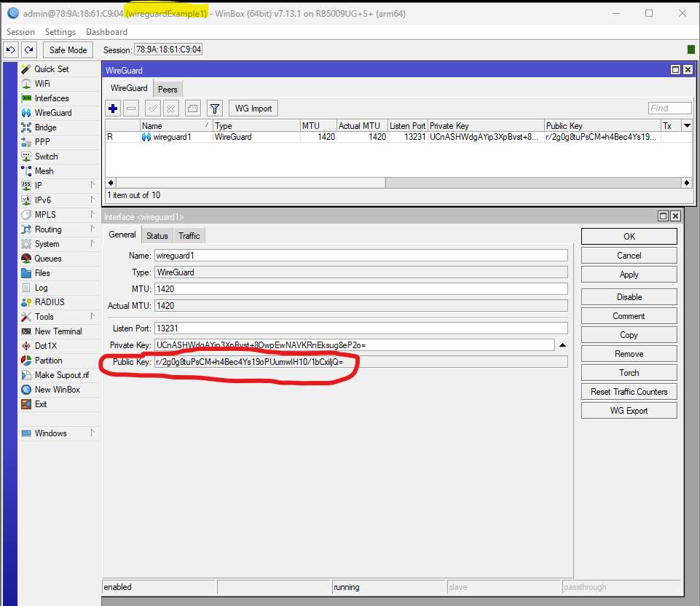This screenshot has height=606, width=700.
Task: Click the Find search field
Action: pos(669,108)
